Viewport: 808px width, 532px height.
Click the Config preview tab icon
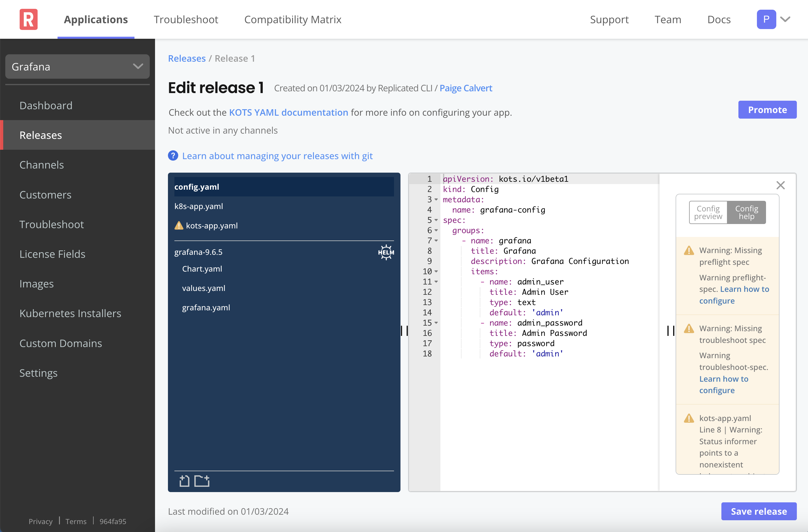coord(708,212)
